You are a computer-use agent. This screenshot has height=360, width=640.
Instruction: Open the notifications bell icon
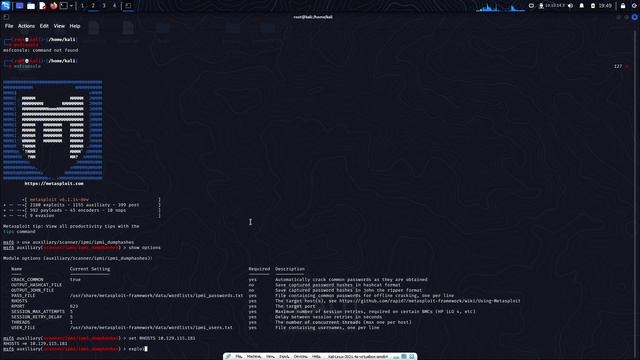point(582,6)
